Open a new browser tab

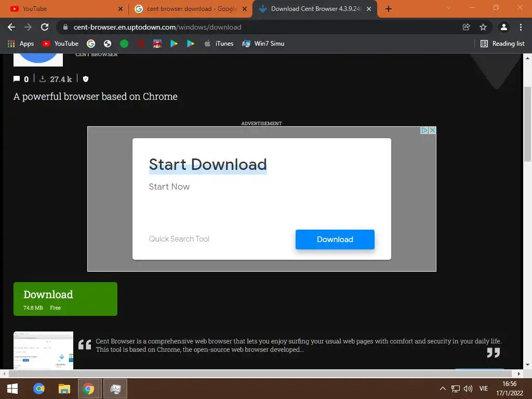coord(389,9)
